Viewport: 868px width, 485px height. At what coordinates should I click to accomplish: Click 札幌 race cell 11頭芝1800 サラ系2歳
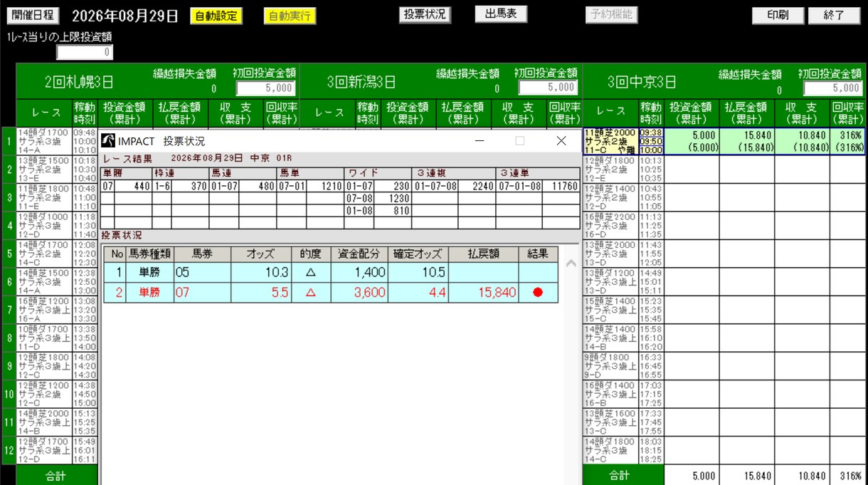43,197
